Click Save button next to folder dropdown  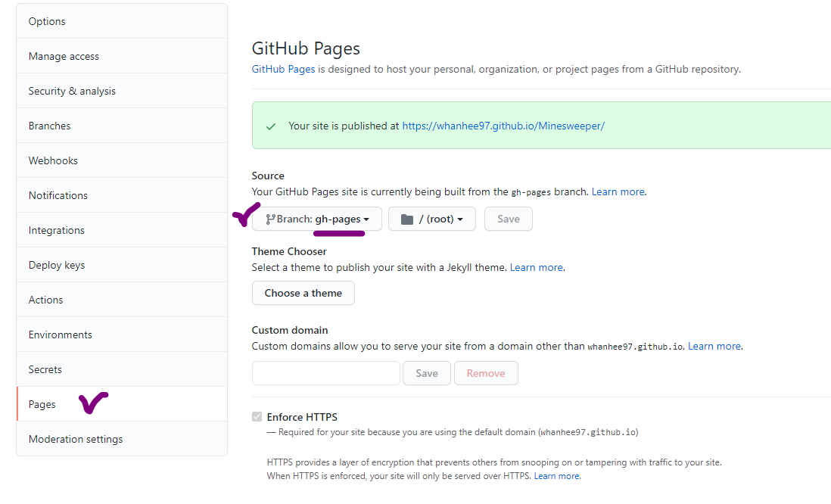(509, 219)
